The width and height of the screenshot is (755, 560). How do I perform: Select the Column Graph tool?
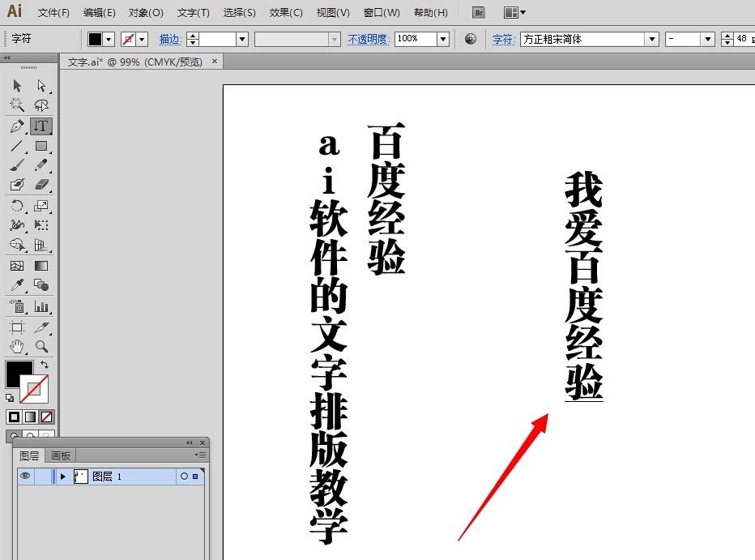click(41, 306)
